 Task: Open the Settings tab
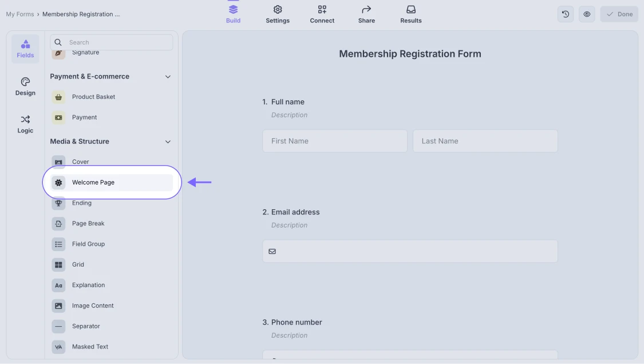278,14
